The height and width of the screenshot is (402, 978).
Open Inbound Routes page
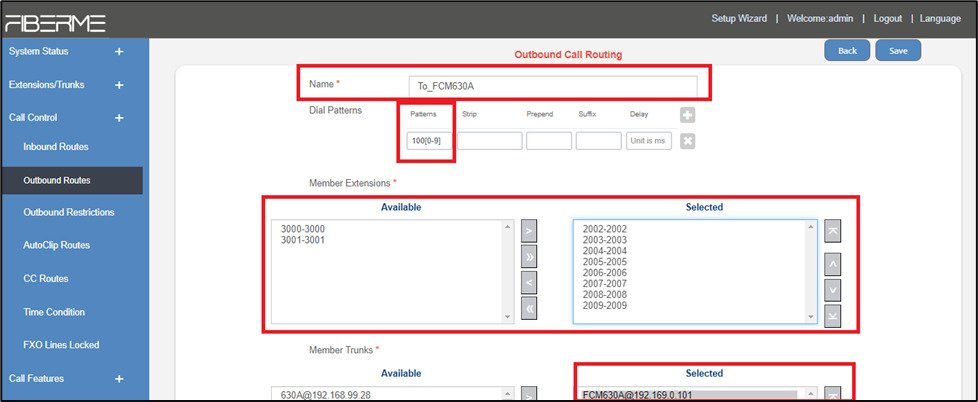[56, 147]
